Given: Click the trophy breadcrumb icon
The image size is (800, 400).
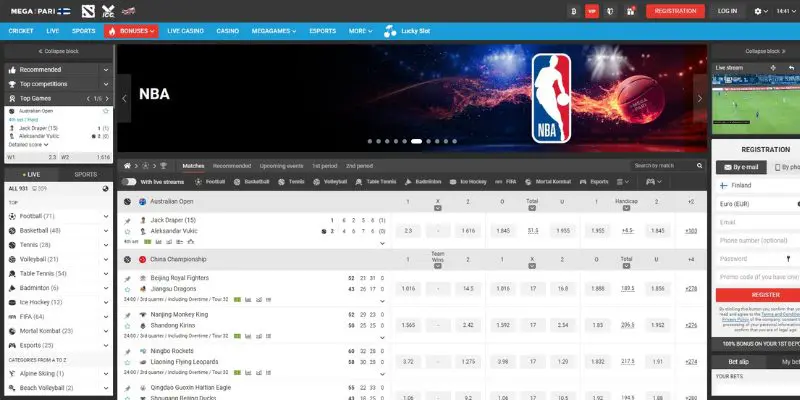Looking at the screenshot, I should (x=163, y=166).
